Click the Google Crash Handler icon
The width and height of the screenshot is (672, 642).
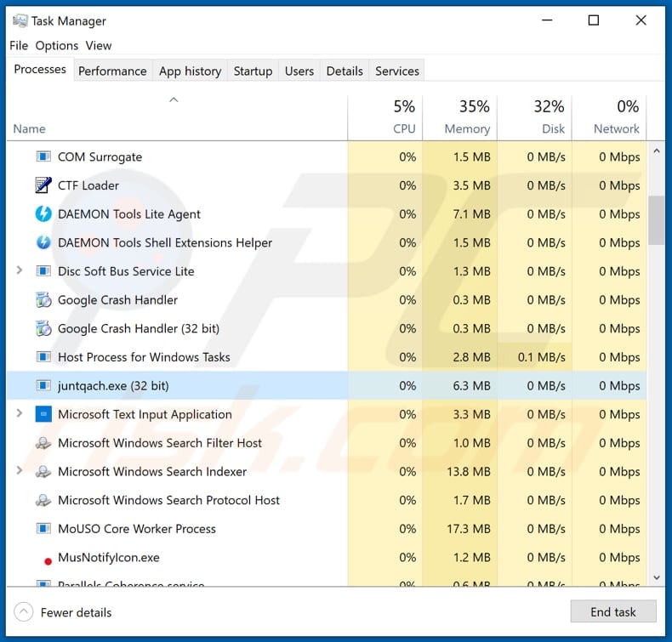click(x=43, y=300)
